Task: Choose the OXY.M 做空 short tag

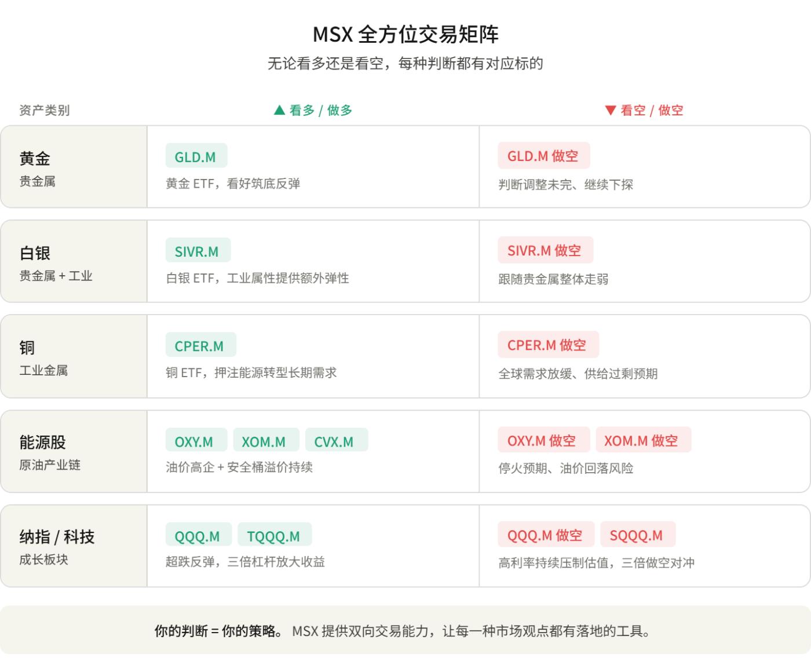Action: 542,440
